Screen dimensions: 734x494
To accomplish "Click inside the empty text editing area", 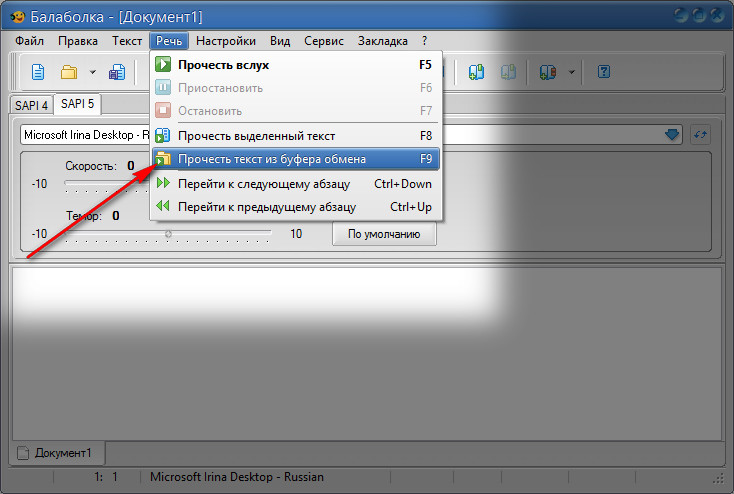I will pyautogui.click(x=367, y=354).
